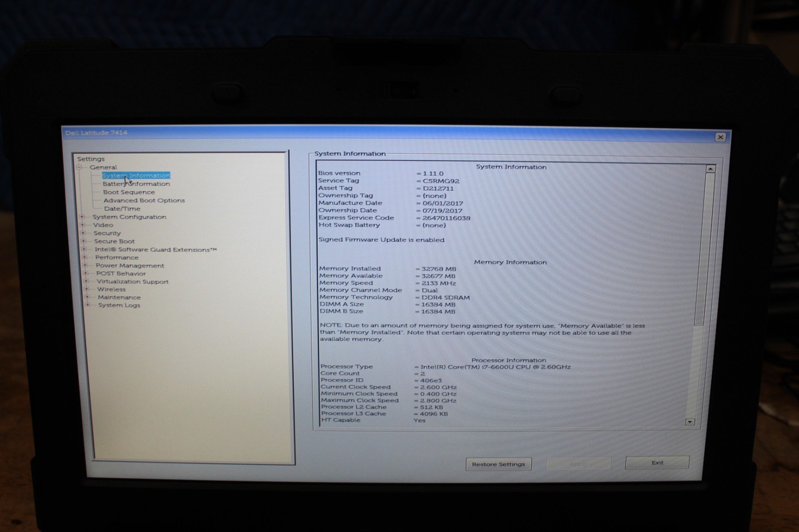
Task: Click the Memory Channel Mode value Dual
Action: pos(429,290)
